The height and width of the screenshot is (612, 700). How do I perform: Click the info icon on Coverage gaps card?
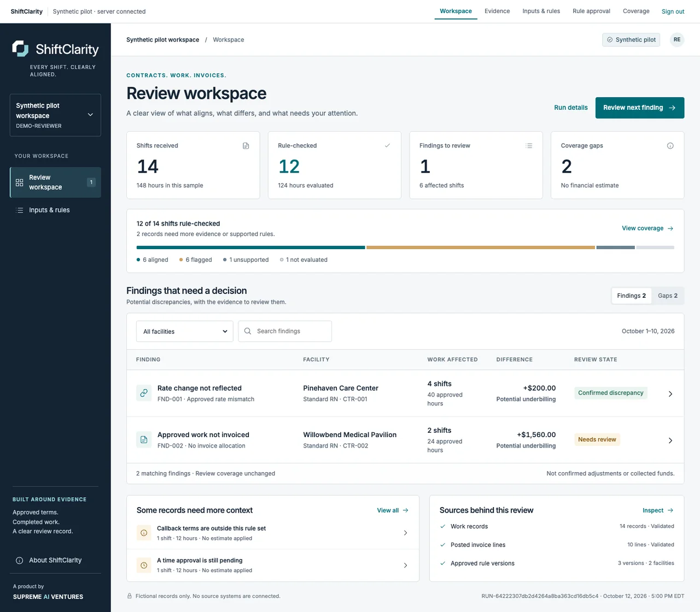[x=670, y=146]
